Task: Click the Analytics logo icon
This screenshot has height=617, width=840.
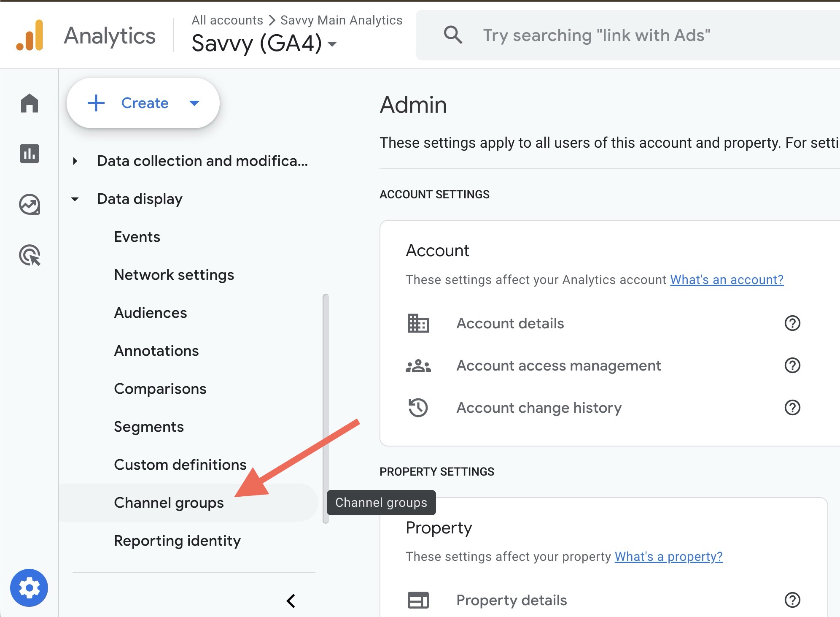Action: tap(30, 35)
